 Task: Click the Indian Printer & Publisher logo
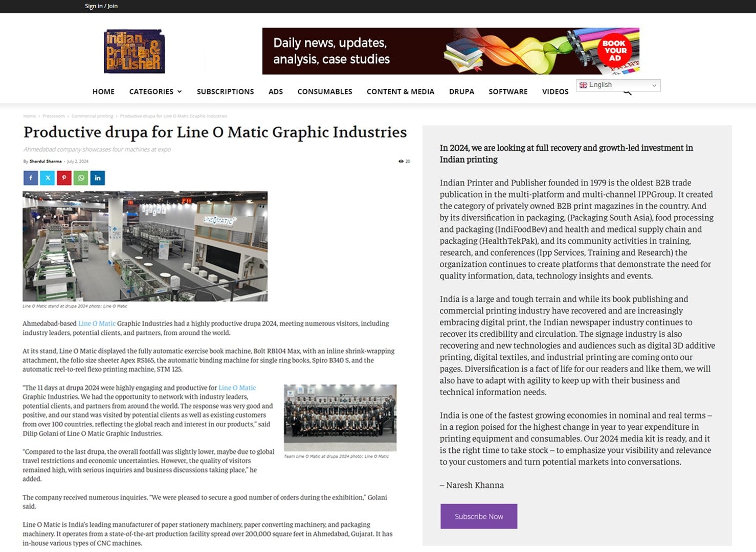(134, 51)
